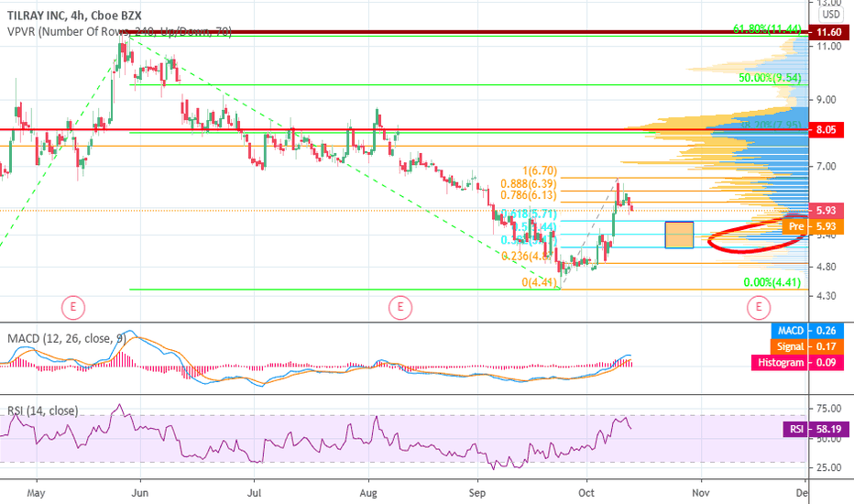
Task: Click the Jun label on time axis
Action: tap(140, 493)
